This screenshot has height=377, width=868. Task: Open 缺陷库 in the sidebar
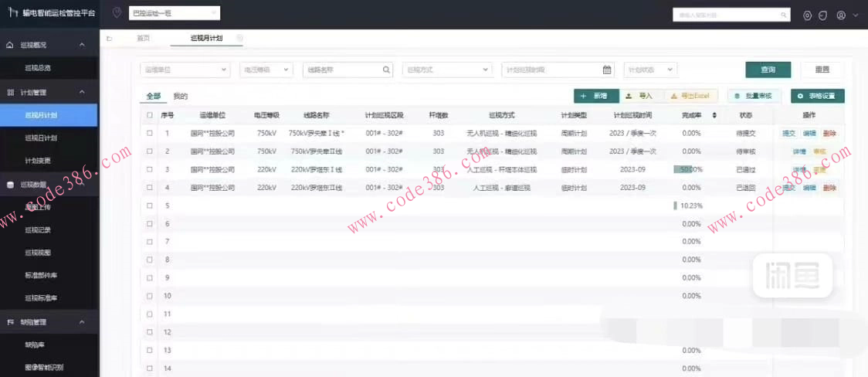pos(34,345)
